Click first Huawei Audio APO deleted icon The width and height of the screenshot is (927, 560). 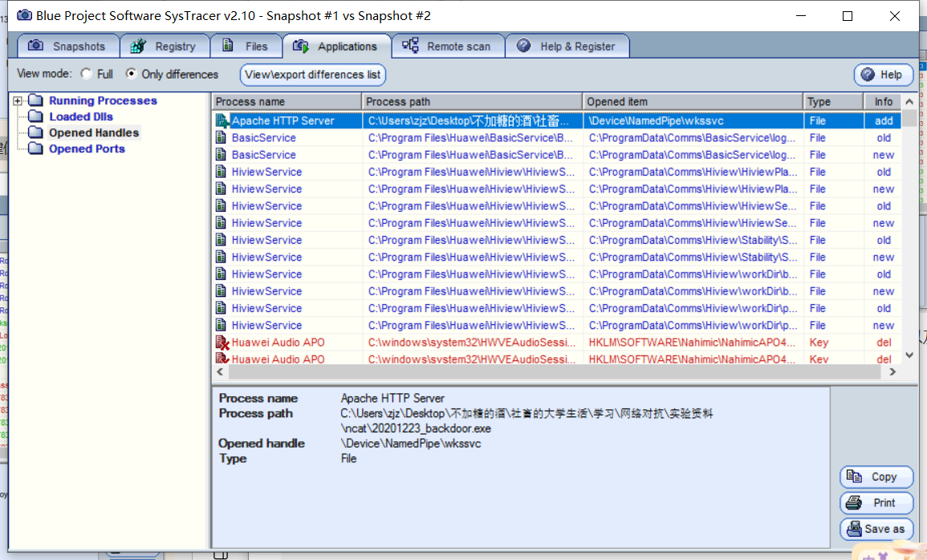pos(222,343)
